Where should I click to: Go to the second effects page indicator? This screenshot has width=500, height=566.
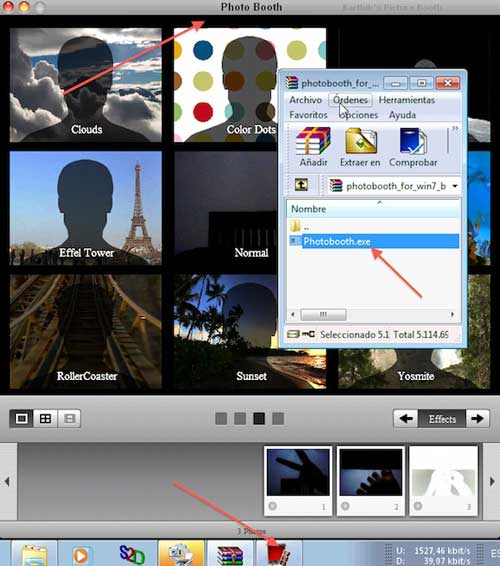click(x=240, y=419)
